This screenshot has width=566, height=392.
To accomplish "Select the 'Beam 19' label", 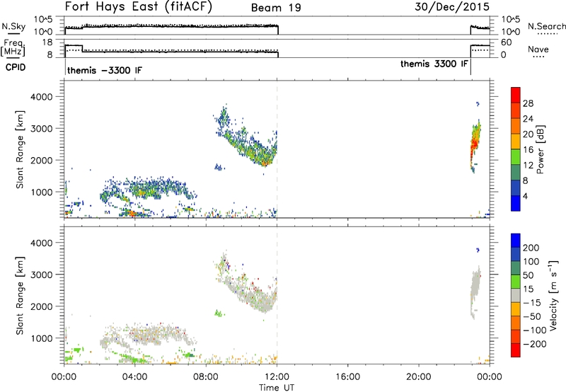I will tap(276, 8).
